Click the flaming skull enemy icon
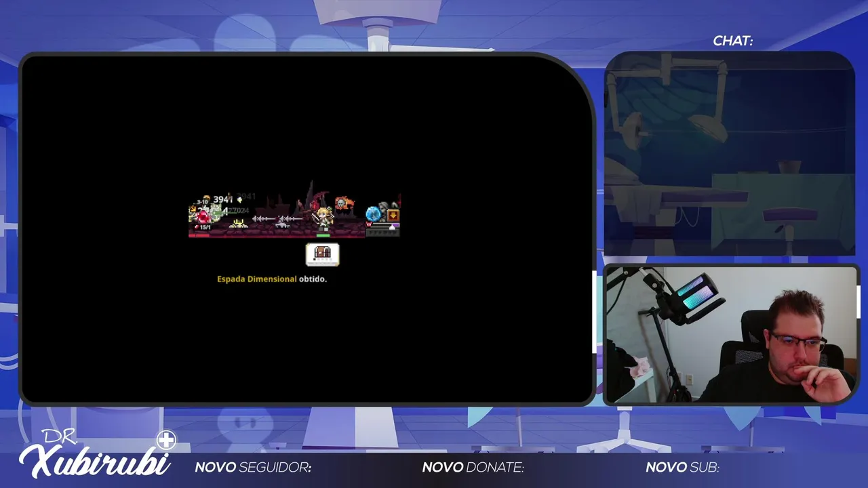Viewport: 868px width, 488px height. point(344,203)
